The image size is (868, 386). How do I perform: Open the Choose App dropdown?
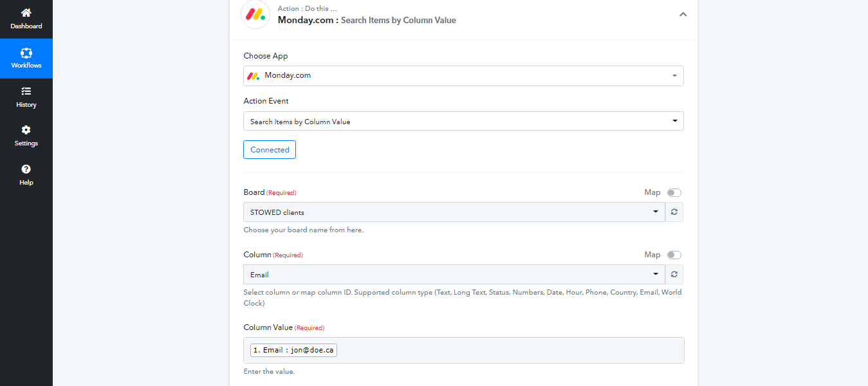tap(463, 75)
